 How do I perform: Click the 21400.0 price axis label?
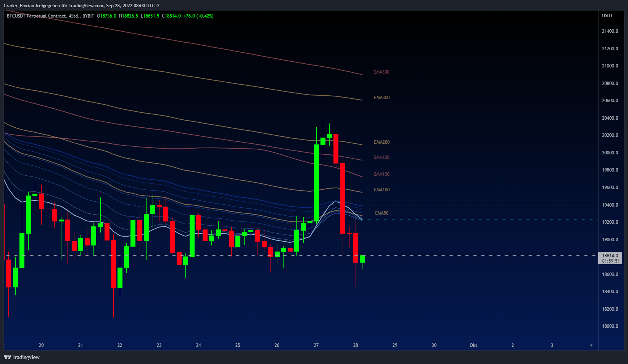[610, 31]
